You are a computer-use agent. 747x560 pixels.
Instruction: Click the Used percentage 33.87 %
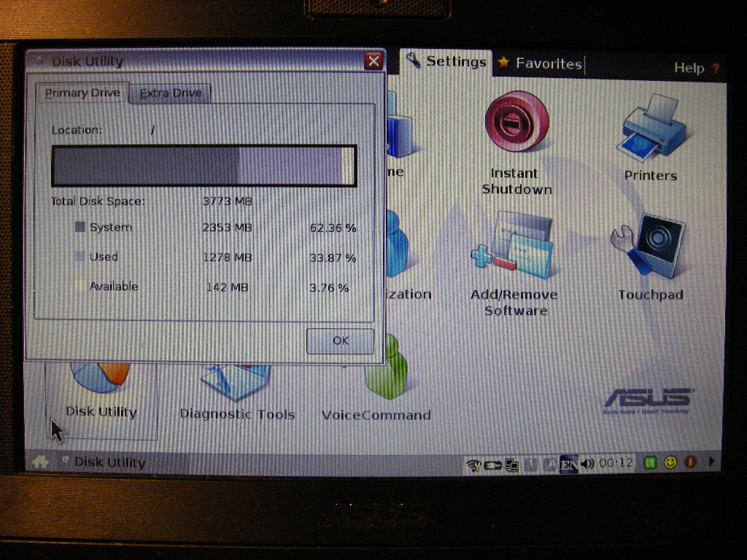(x=333, y=257)
